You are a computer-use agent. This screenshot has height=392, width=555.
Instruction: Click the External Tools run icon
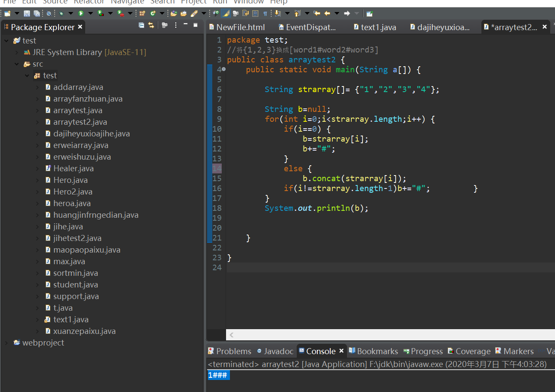tap(121, 13)
